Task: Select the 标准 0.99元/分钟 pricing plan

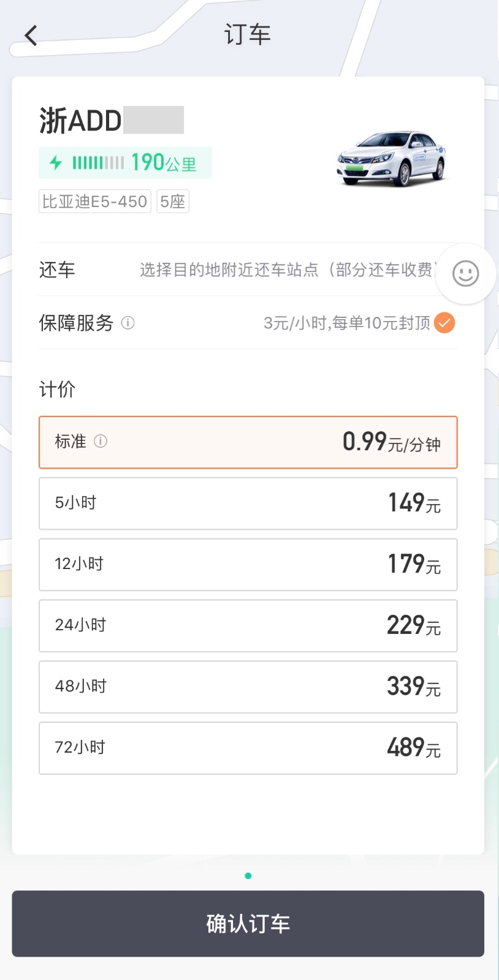Action: coord(248,442)
